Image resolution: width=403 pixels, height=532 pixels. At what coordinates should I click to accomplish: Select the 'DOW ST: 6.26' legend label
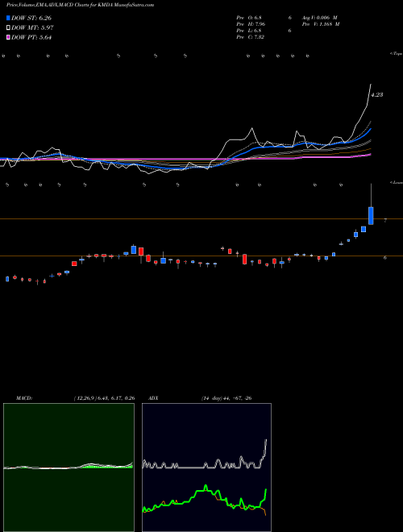coord(31,18)
